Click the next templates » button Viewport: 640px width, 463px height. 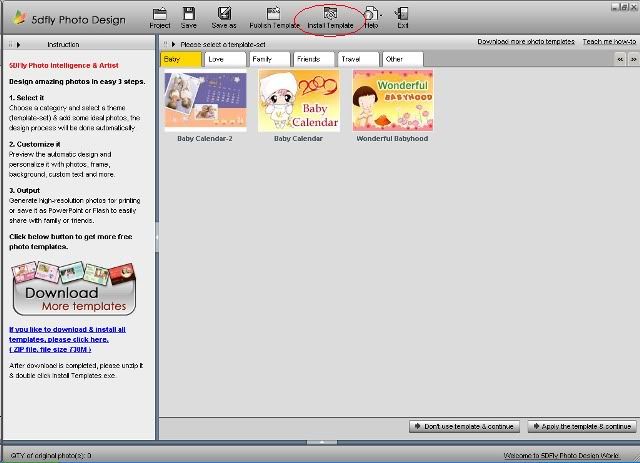pyautogui.click(x=633, y=59)
